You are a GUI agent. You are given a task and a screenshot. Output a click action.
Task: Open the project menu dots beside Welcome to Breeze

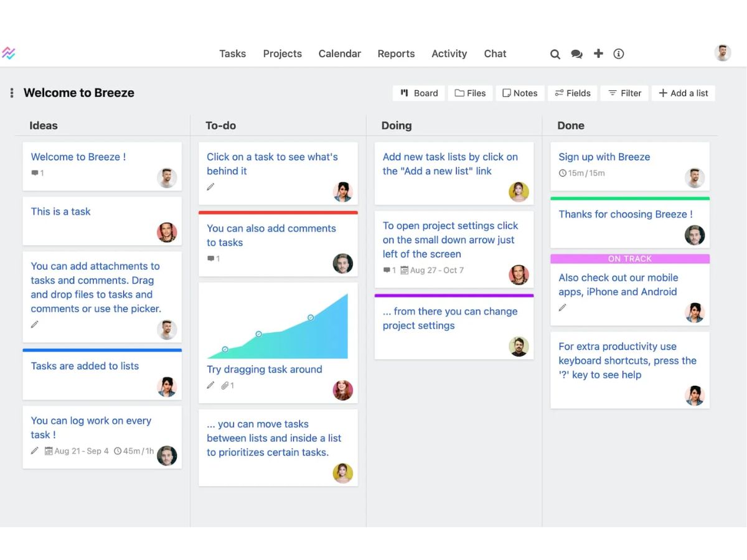pos(12,93)
